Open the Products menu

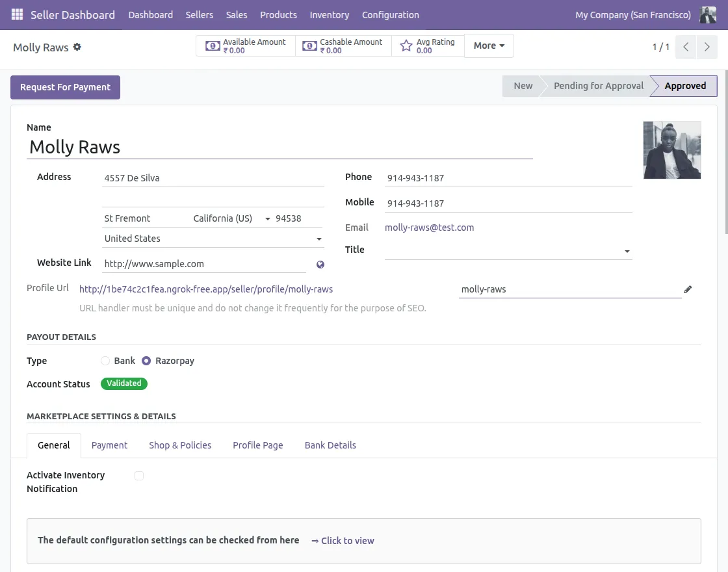(278, 14)
